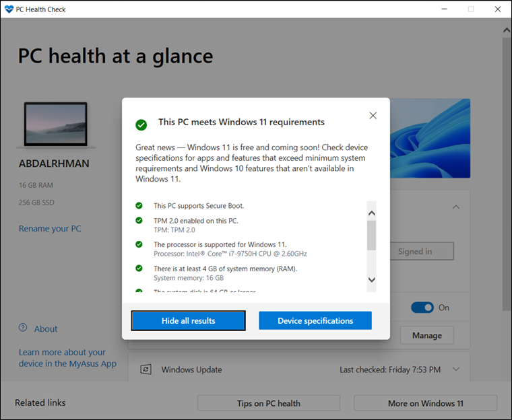Click the '16 GB RAM' label
The height and width of the screenshot is (420, 512).
pos(36,185)
